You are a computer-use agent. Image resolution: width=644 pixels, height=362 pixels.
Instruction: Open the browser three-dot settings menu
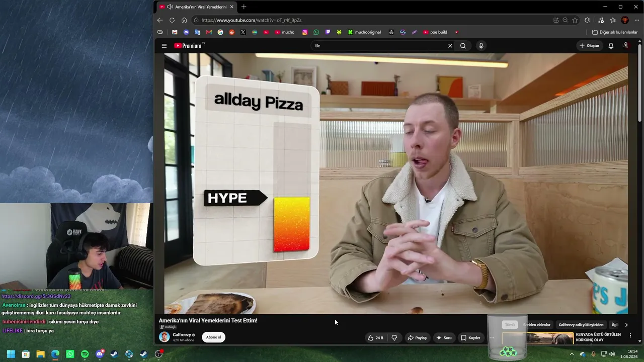click(637, 20)
